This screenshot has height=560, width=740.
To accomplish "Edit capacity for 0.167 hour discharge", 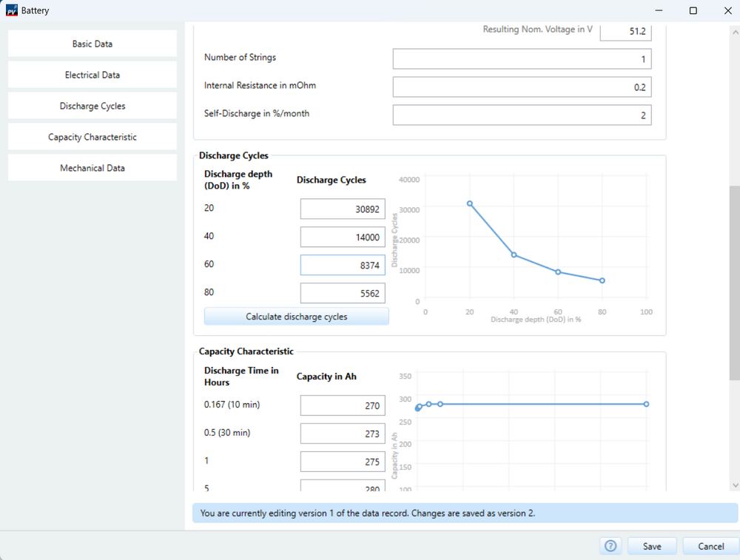I will click(343, 405).
